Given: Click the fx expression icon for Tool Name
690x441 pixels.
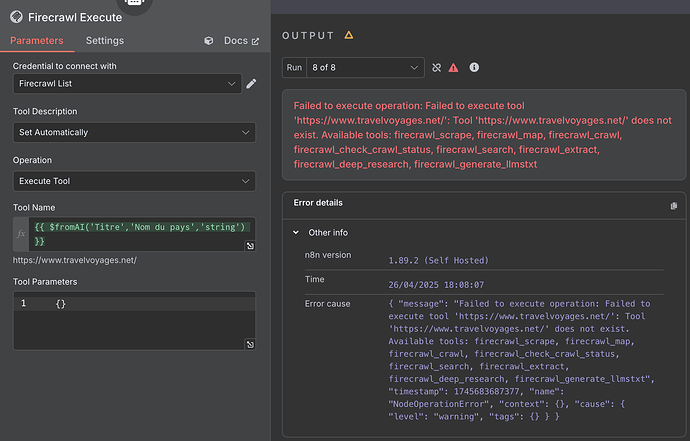Looking at the screenshot, I should [21, 234].
